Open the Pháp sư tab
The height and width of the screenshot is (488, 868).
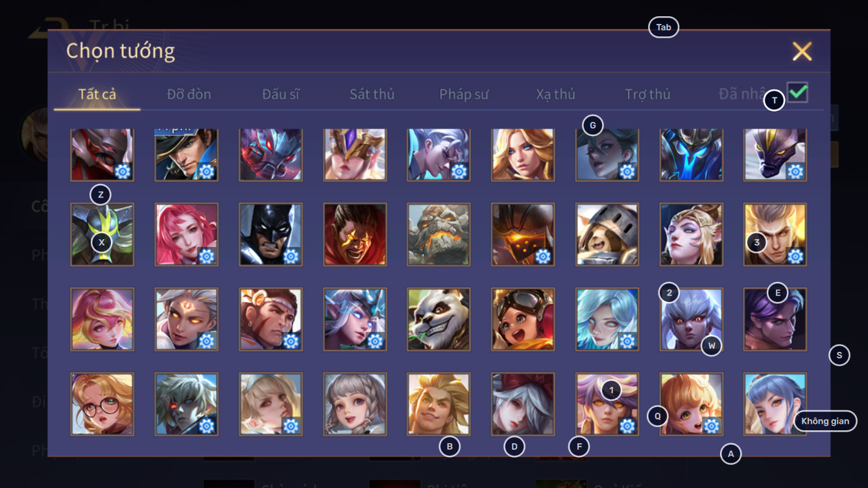click(464, 94)
